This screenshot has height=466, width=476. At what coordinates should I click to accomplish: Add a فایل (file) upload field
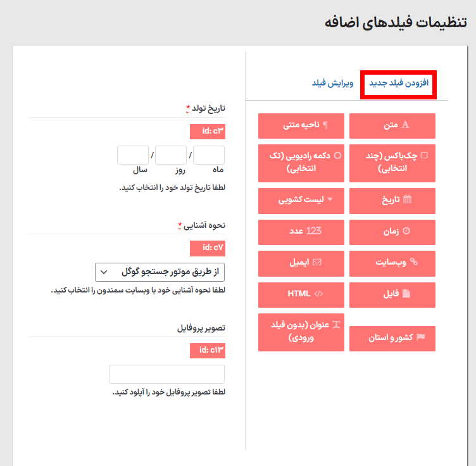(392, 294)
